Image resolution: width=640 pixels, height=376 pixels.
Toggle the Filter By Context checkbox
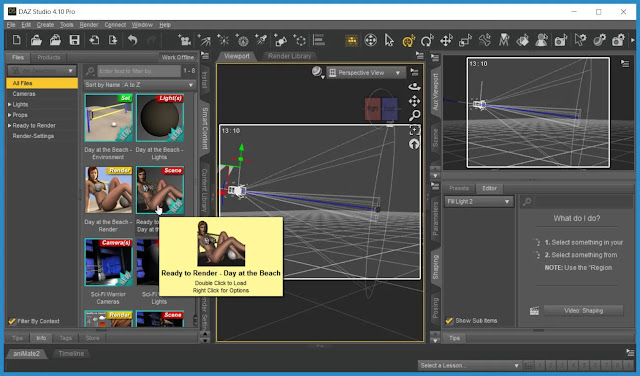[12, 321]
